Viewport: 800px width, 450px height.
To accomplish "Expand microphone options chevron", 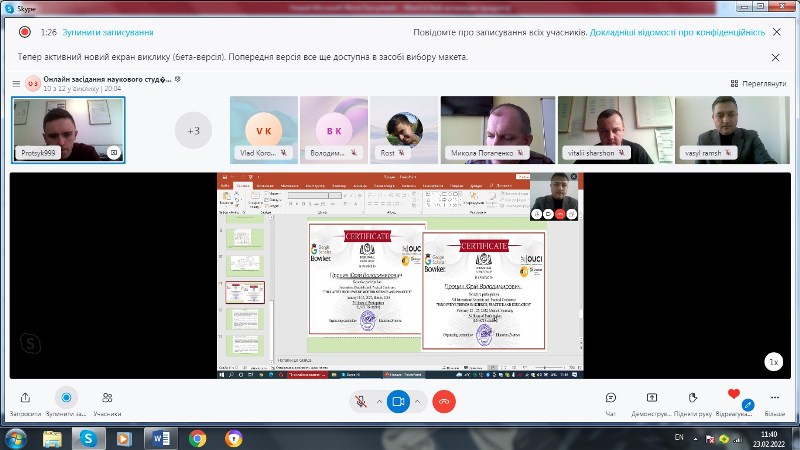I will click(379, 400).
